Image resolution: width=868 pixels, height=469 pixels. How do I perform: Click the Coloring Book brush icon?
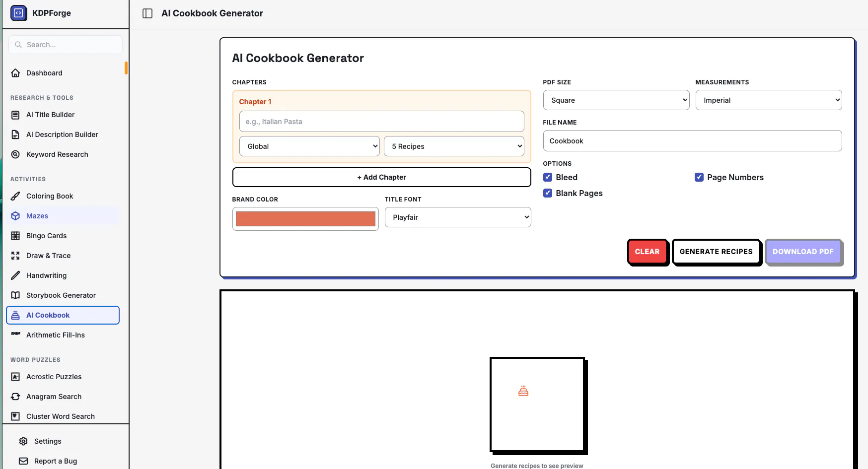pos(15,196)
